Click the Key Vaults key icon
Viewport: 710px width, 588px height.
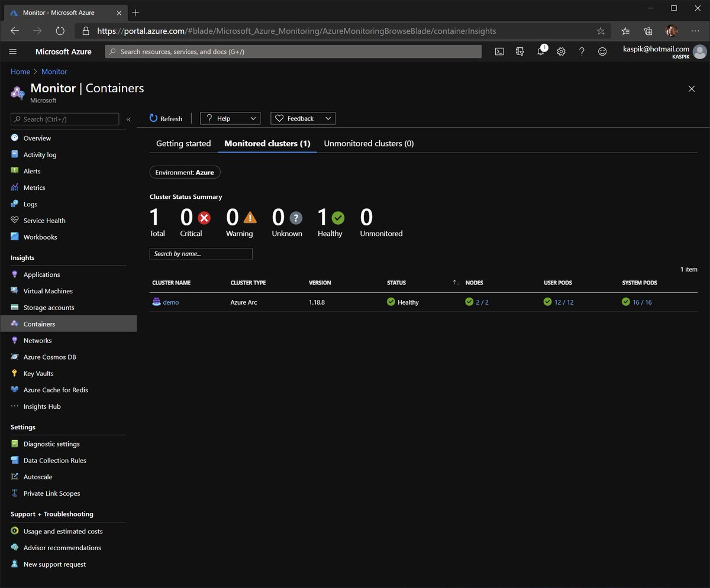point(15,373)
